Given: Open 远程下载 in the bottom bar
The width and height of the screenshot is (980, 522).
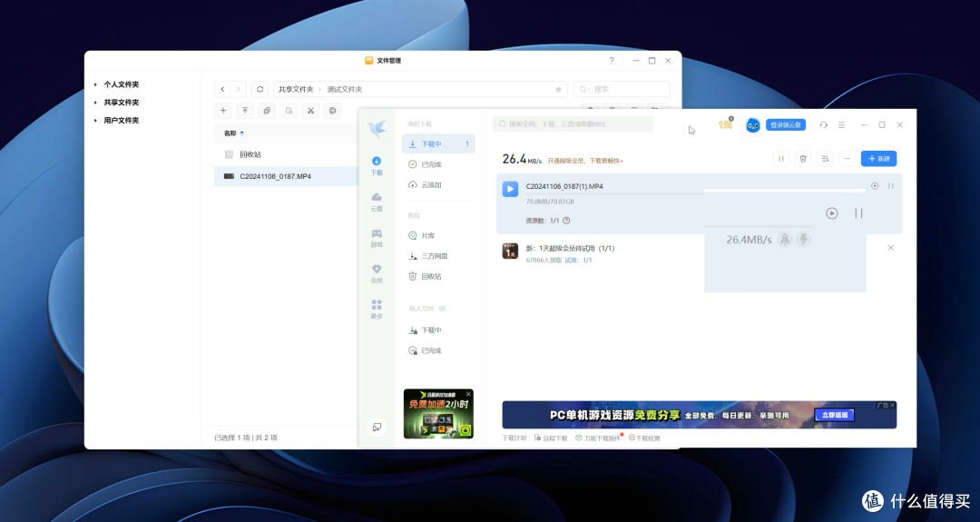Looking at the screenshot, I should (x=551, y=438).
